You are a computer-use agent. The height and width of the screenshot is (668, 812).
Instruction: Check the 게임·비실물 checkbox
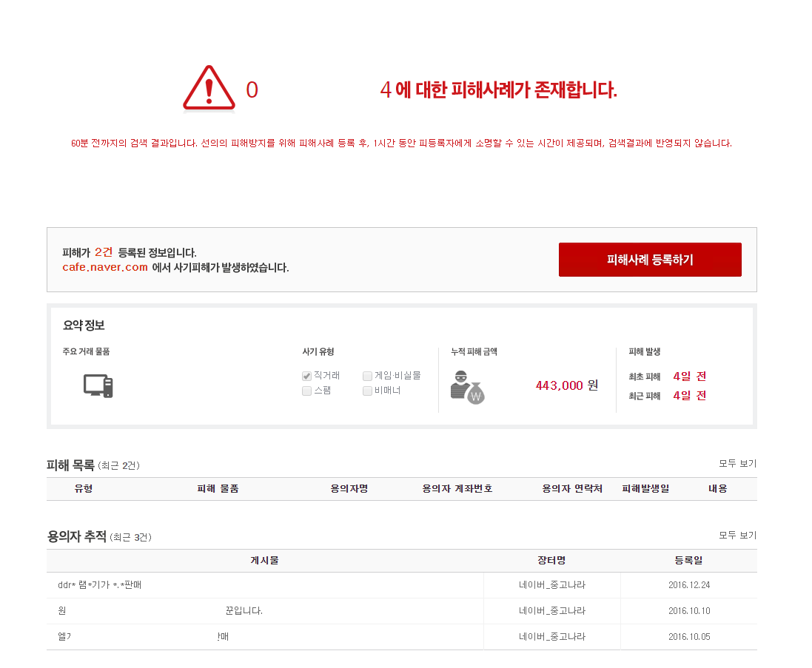[367, 376]
